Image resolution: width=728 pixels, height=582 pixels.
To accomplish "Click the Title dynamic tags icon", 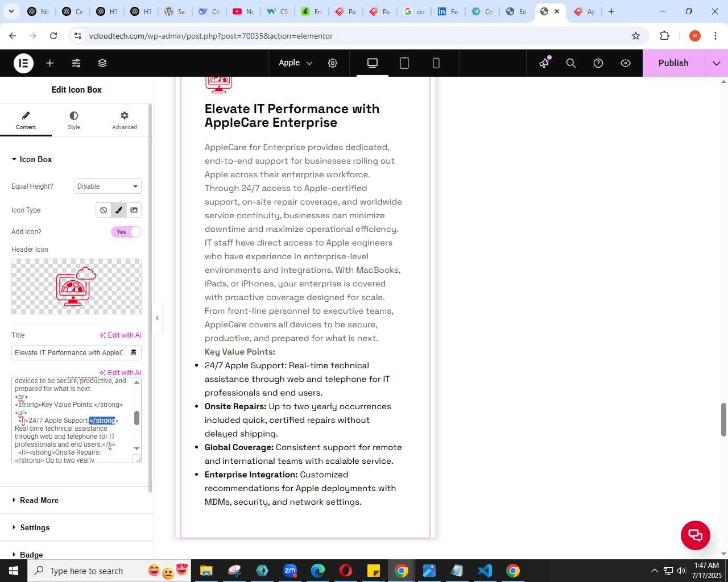I will click(x=134, y=353).
